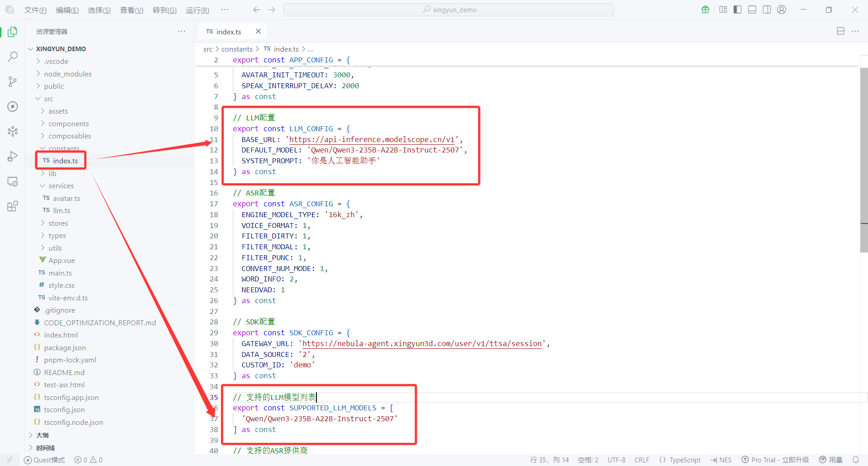Click the nodes graph icon in activity bar

point(13,131)
